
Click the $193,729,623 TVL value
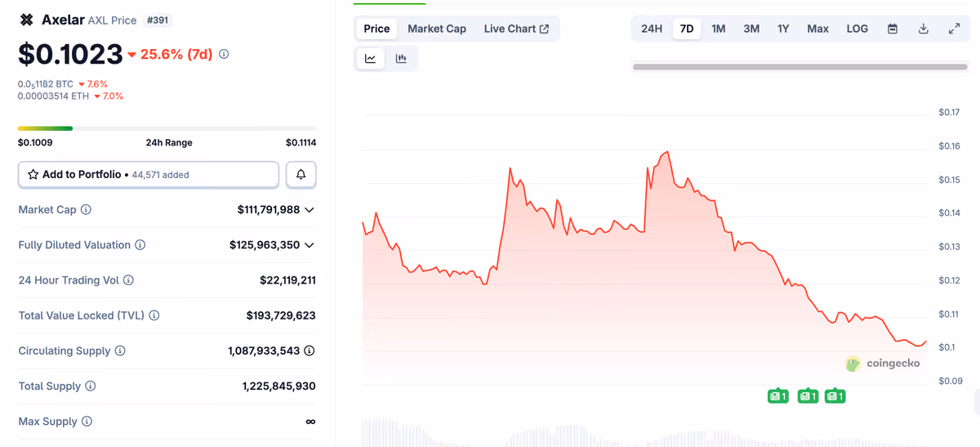point(281,315)
